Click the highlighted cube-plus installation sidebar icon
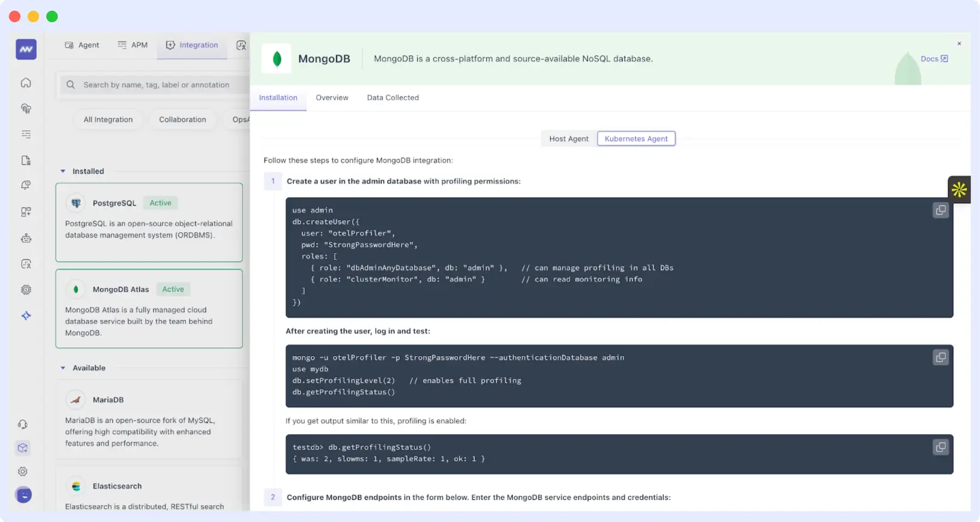Image resolution: width=980 pixels, height=522 pixels. (x=23, y=448)
